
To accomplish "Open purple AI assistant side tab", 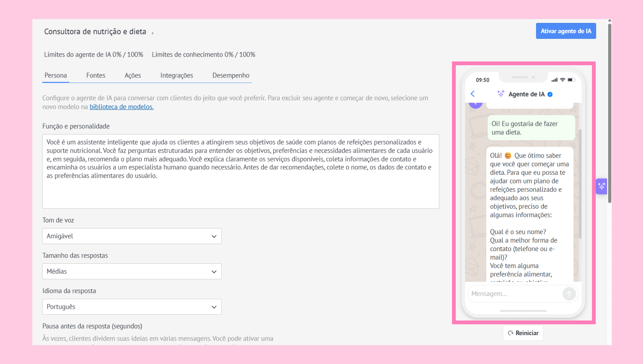I will pos(601,186).
